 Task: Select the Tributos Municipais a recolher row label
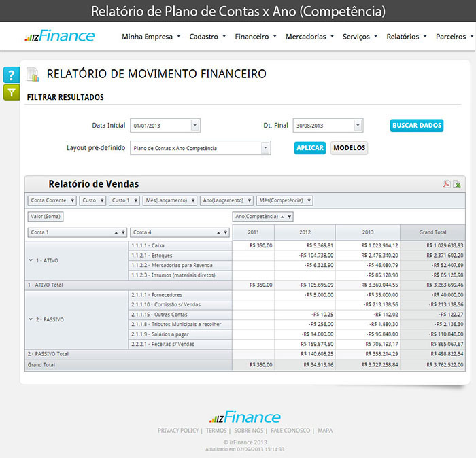tap(180, 325)
